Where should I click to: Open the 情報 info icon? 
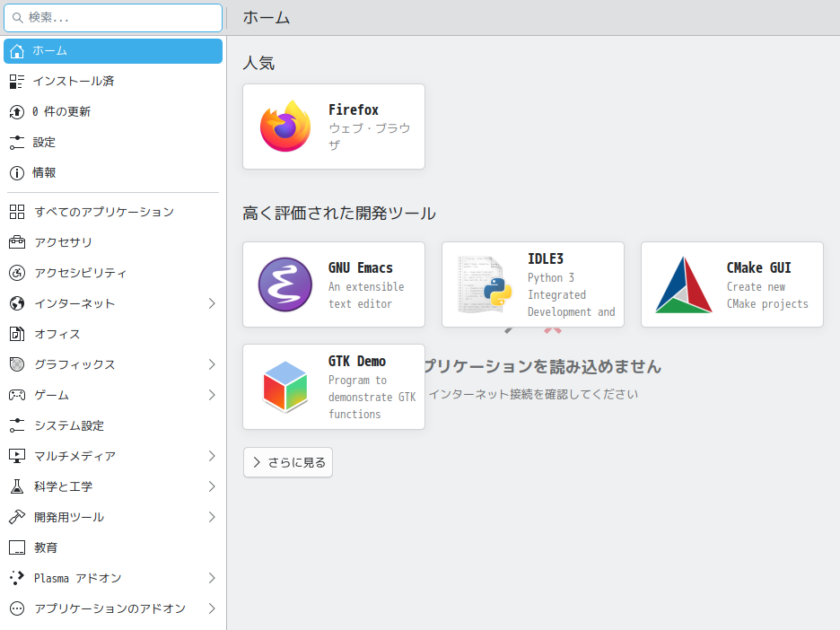(15, 172)
